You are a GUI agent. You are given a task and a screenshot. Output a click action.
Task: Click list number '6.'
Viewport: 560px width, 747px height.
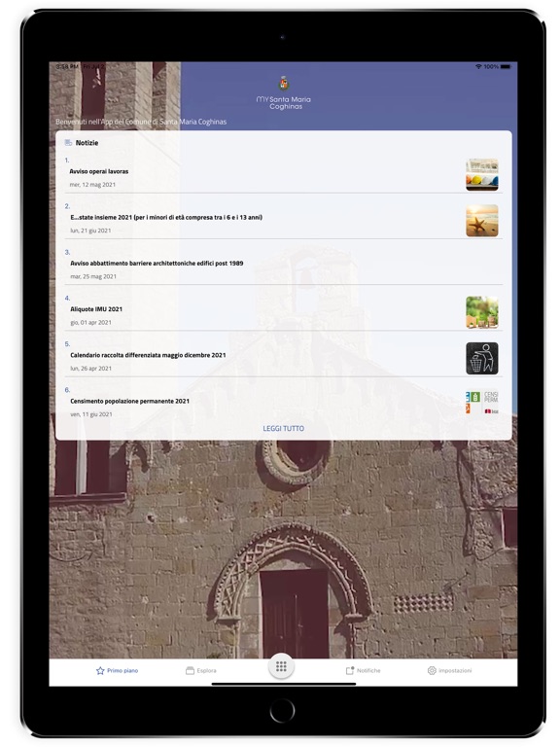tap(67, 390)
